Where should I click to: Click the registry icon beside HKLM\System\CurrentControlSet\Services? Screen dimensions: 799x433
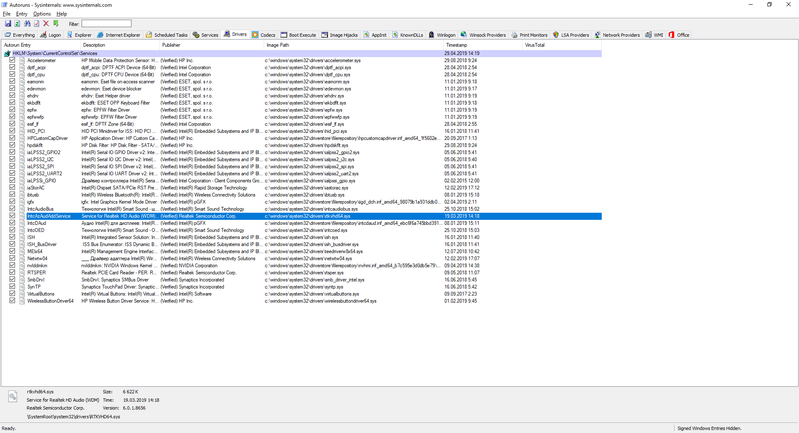[8, 53]
